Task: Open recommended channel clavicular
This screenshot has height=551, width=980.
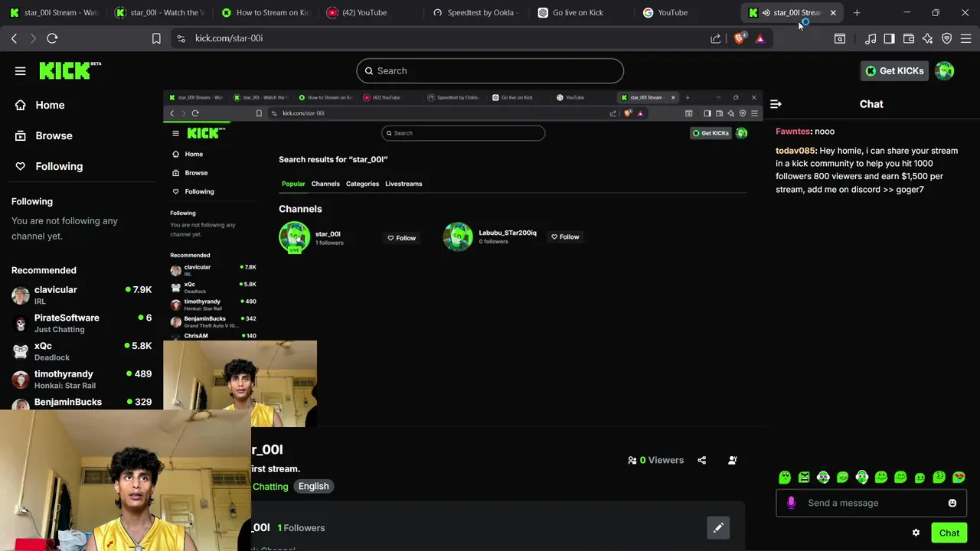Action: 81,295
